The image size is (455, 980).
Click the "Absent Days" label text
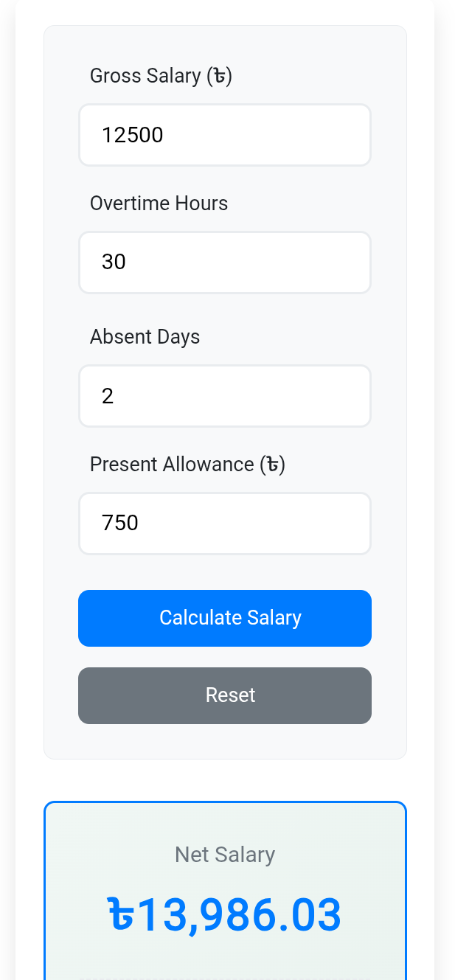click(x=145, y=337)
